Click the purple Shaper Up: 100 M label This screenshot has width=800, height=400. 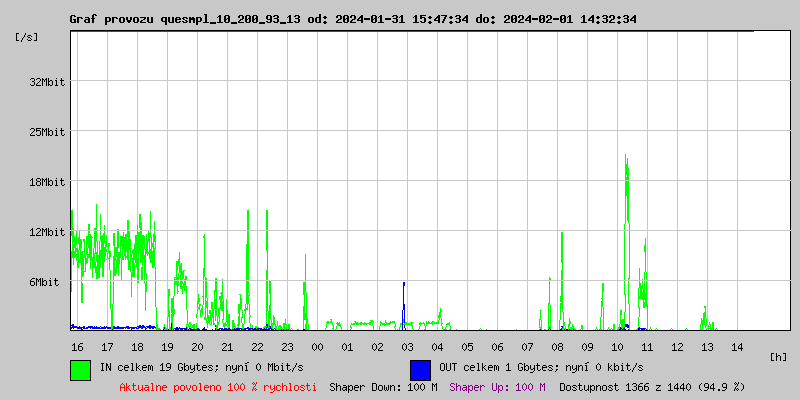pyautogui.click(x=497, y=386)
